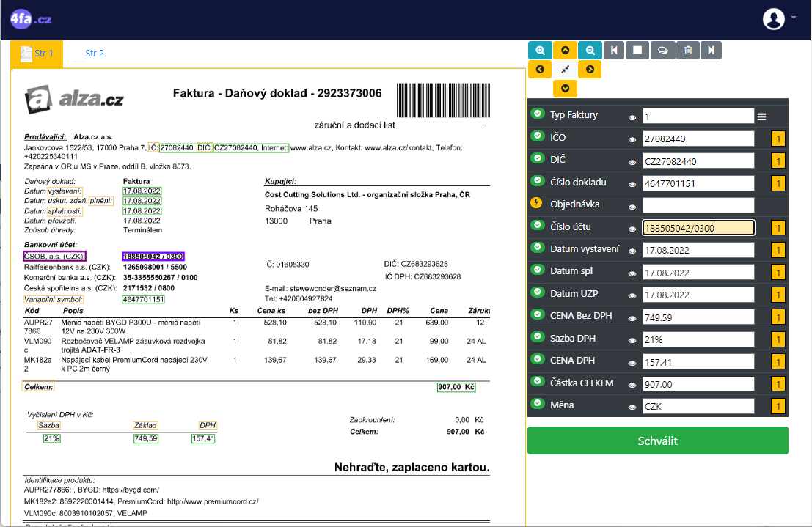Zoom out of the invoice preview
Viewport: 812px width, 527px height.
[590, 51]
